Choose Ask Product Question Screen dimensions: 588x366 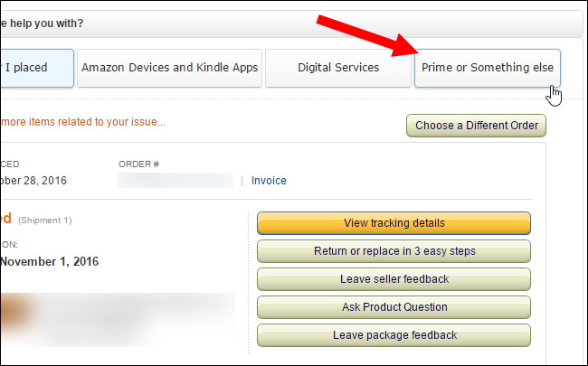[394, 307]
